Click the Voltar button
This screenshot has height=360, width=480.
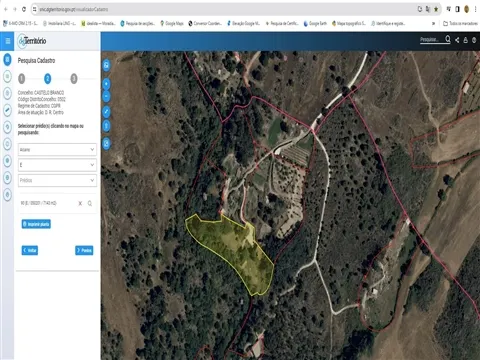30,250
